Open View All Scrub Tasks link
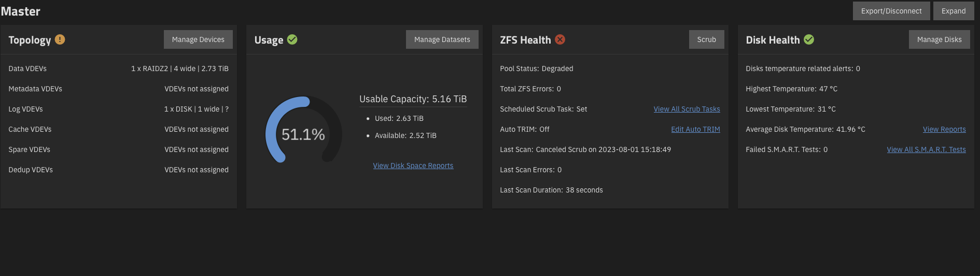 [687, 109]
